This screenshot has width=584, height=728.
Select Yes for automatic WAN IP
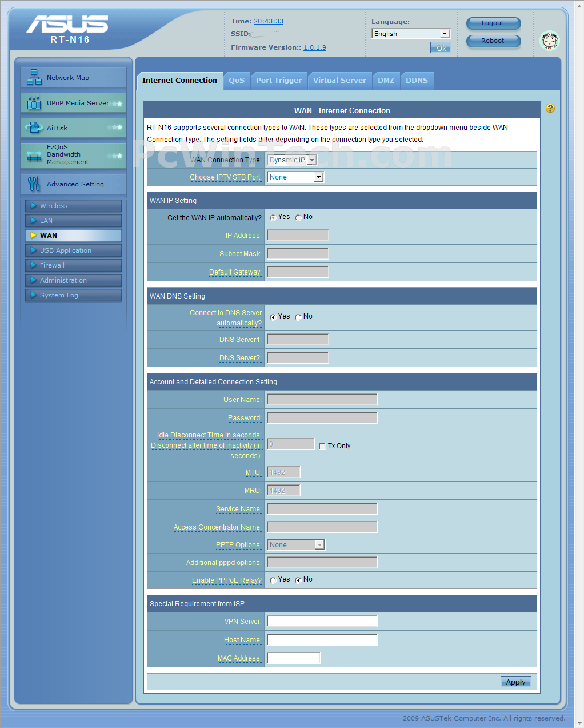[273, 218]
